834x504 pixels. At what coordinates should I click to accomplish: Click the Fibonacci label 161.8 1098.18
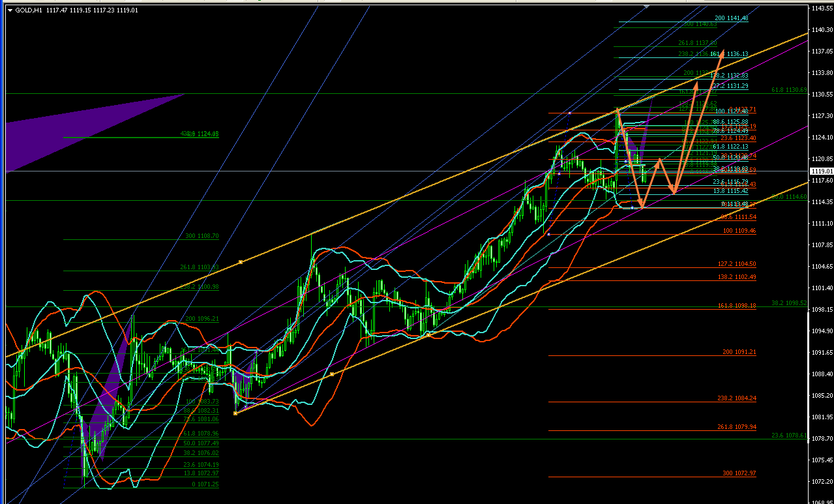tap(737, 305)
